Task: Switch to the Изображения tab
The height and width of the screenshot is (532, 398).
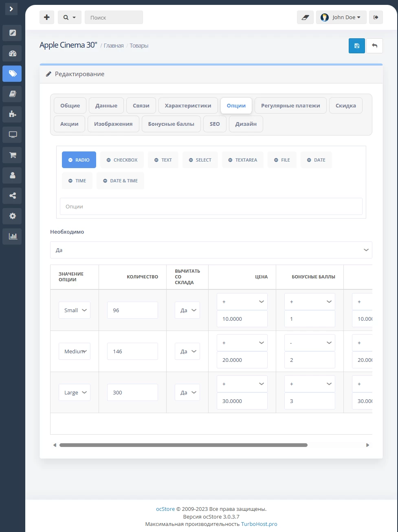Action: [113, 124]
